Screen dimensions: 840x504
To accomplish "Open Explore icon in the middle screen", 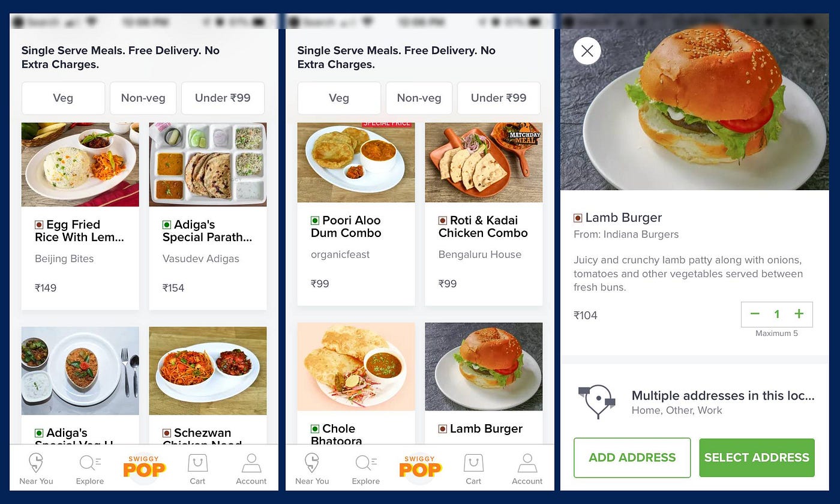I will [x=366, y=469].
